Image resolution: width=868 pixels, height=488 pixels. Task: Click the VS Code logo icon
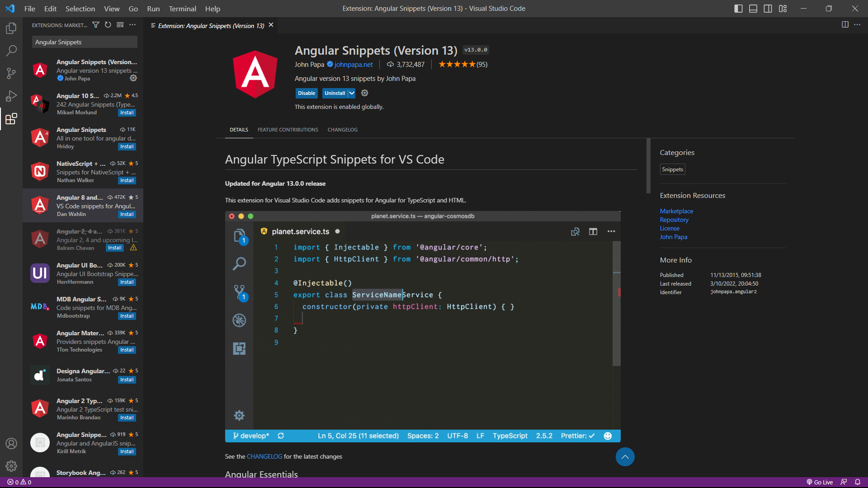click(10, 9)
